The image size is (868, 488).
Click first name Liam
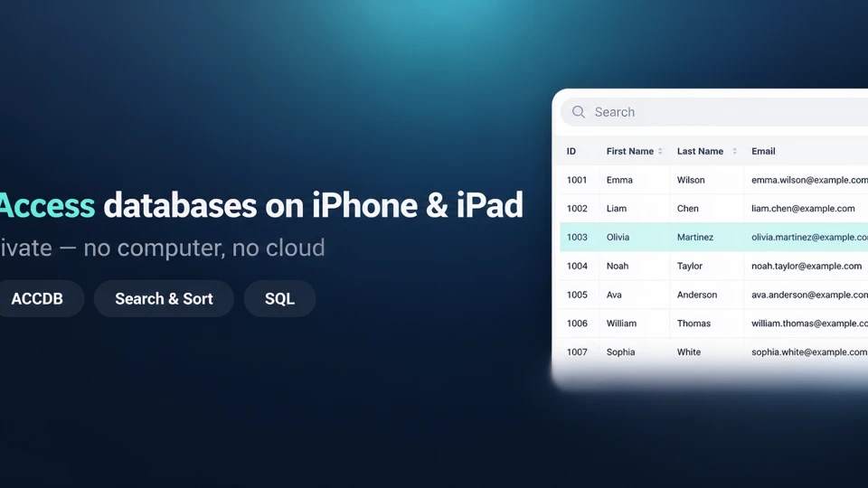tap(617, 209)
